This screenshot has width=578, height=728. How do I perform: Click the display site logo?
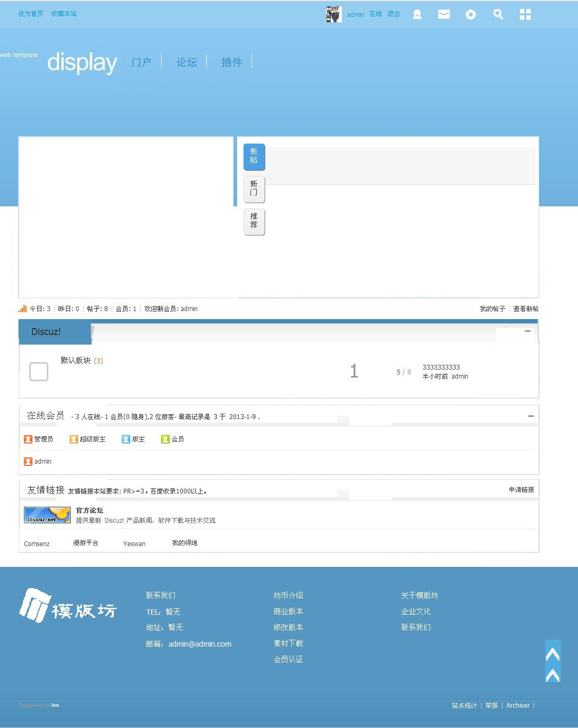[x=82, y=63]
